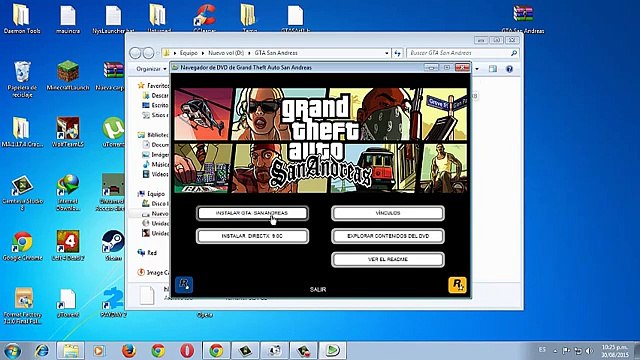Click the ES language indicator in tray
Screen dimensions: 640x360
[542, 350]
